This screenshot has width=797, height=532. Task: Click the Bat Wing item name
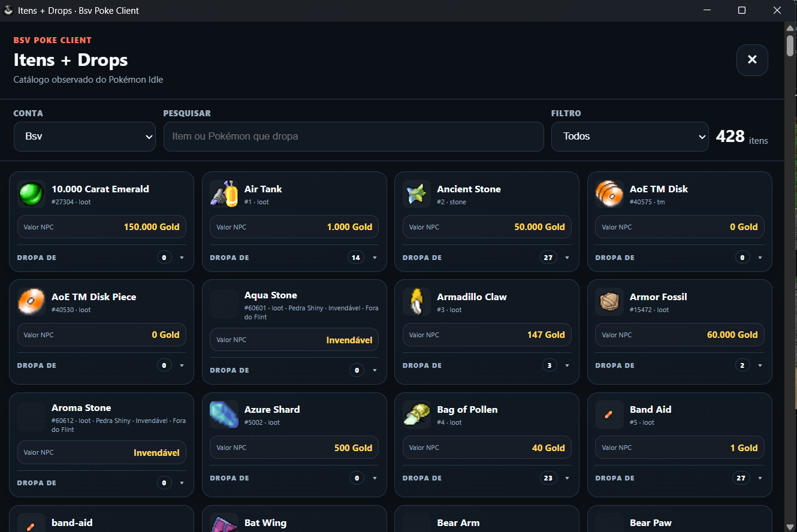[x=265, y=523]
